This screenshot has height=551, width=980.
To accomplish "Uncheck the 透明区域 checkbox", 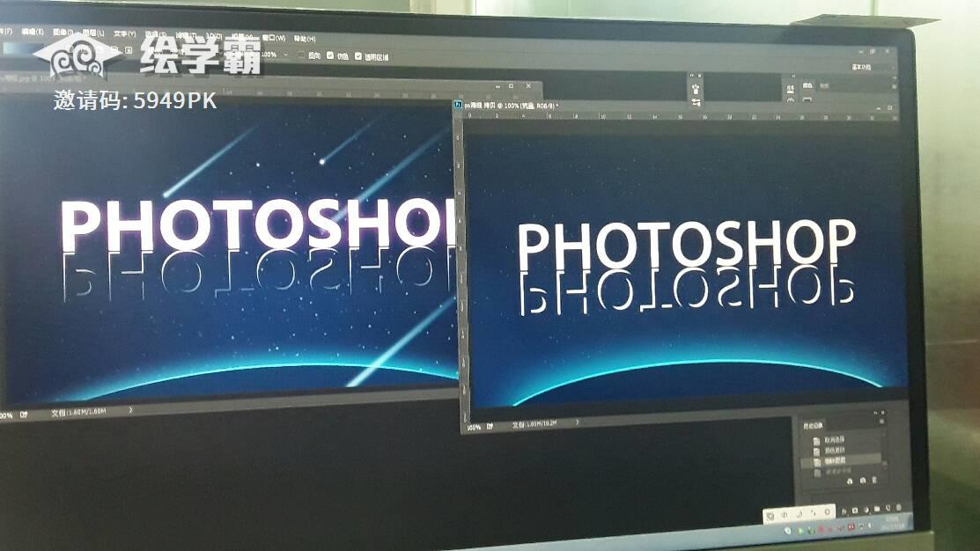I will [x=358, y=56].
